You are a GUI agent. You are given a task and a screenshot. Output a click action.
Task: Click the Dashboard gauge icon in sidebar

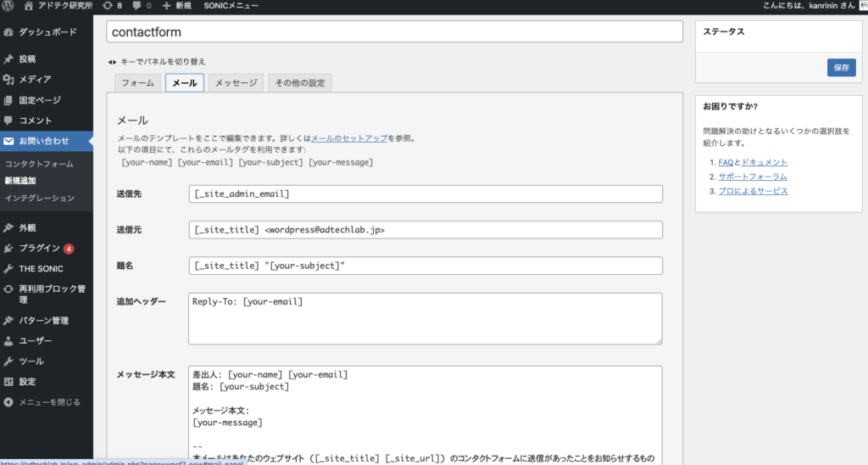click(x=8, y=32)
